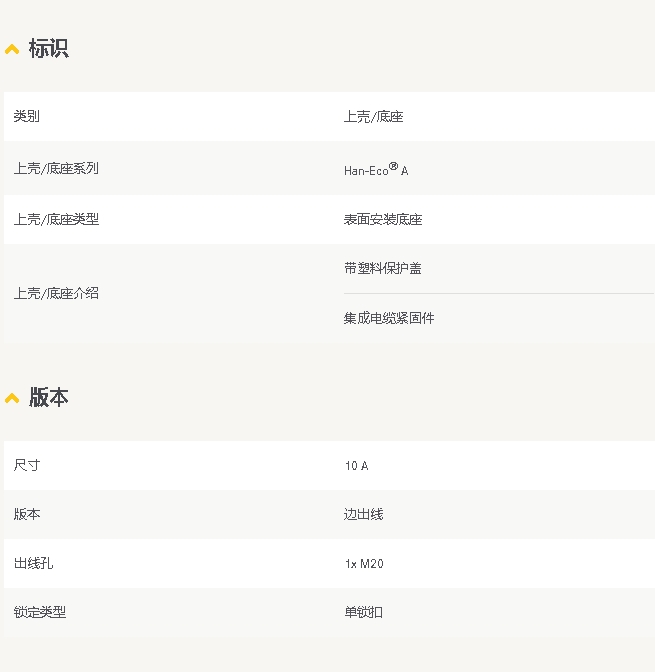This screenshot has width=655, height=672.
Task: Click the 标识 section heading text
Action: point(48,49)
